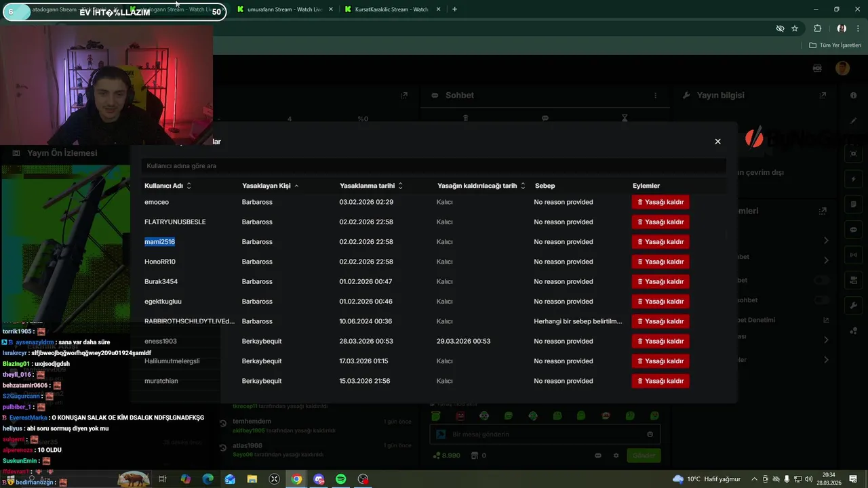Close the KursatKarakilic Stream tab
Image resolution: width=868 pixels, height=488 pixels.
point(438,9)
